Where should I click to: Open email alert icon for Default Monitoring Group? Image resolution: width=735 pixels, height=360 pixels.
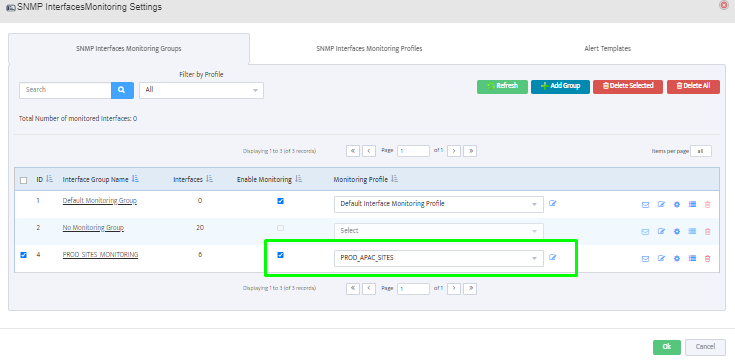(x=645, y=205)
